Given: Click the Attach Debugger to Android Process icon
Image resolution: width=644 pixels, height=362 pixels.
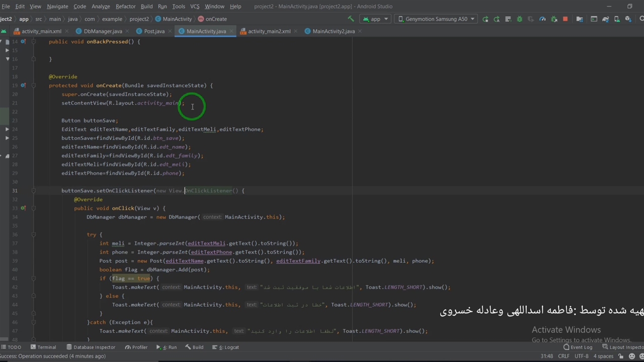Looking at the screenshot, I should pos(553,19).
